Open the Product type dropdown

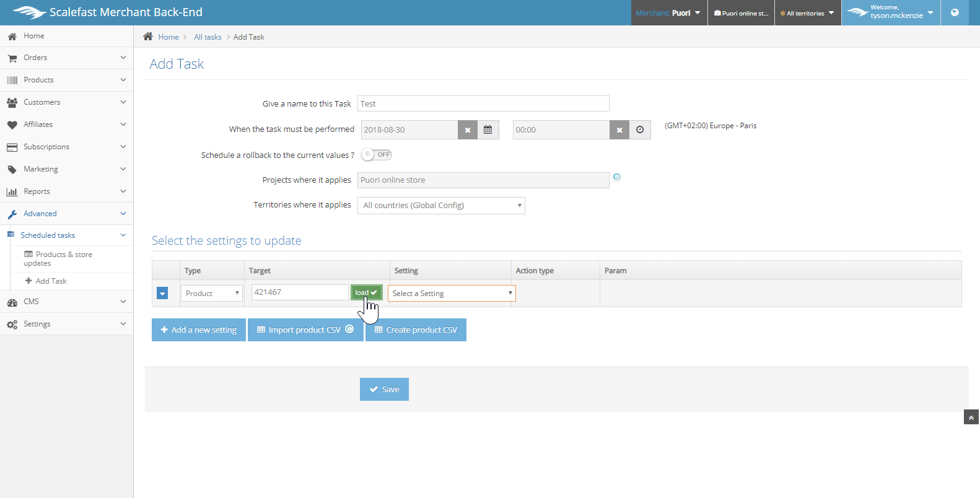[211, 294]
